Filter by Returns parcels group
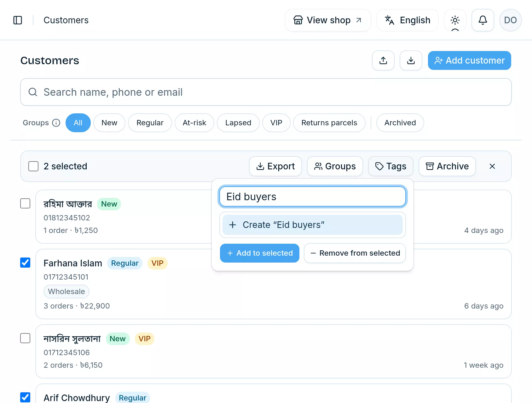This screenshot has width=532, height=403. (329, 123)
